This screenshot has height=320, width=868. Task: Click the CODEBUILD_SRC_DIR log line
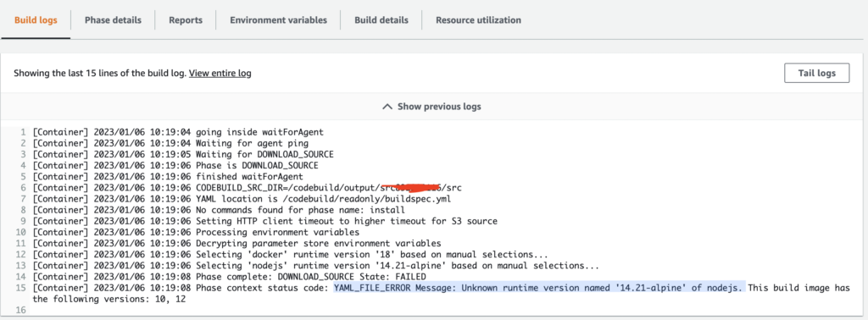[247, 188]
